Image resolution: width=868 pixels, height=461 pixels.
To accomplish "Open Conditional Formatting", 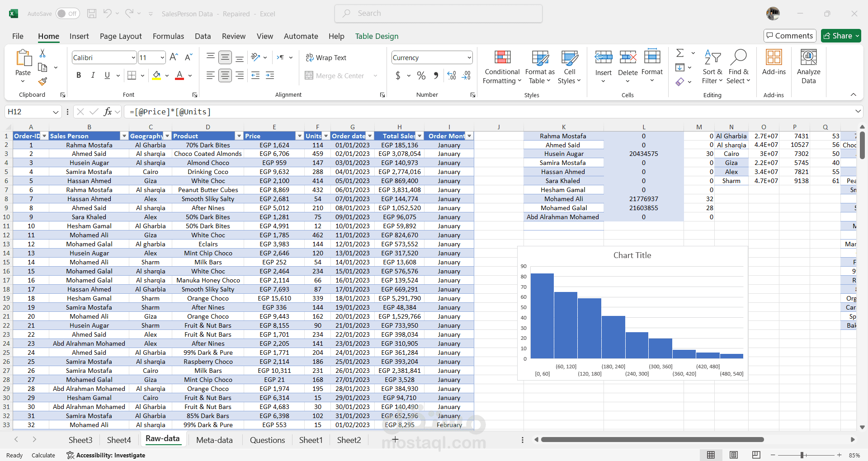I will (502, 67).
